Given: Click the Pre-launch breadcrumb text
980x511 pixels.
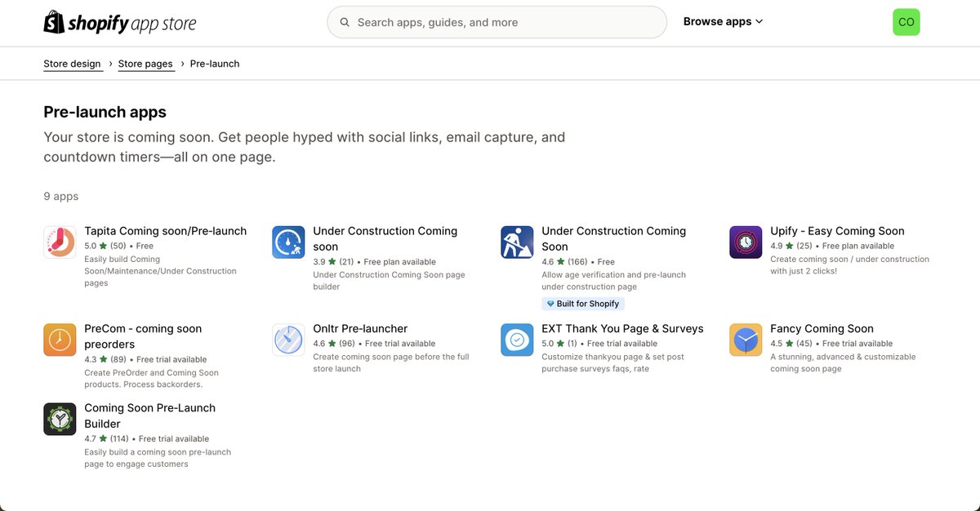Looking at the screenshot, I should click(x=215, y=64).
